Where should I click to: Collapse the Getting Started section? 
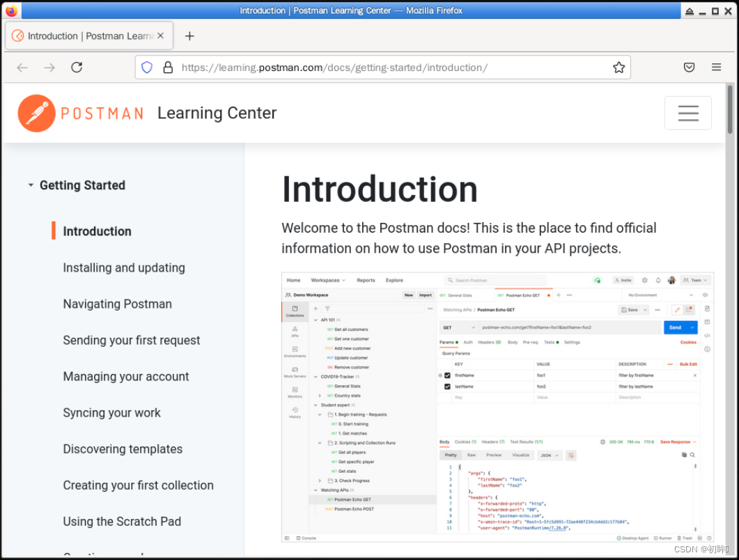31,185
